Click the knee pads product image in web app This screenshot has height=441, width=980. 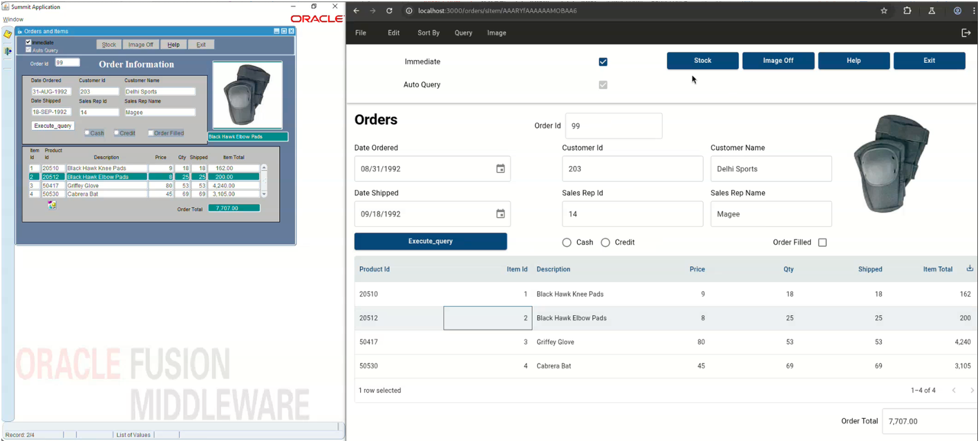point(892,164)
